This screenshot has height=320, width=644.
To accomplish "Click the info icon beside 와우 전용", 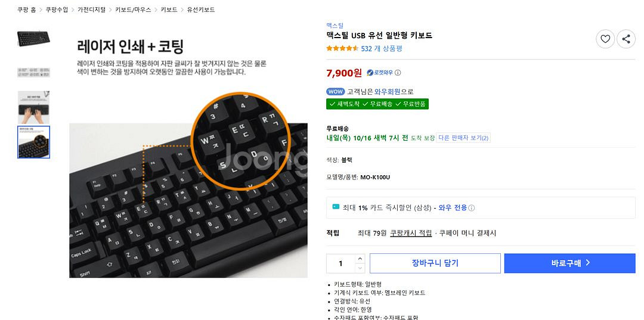I will (472, 208).
